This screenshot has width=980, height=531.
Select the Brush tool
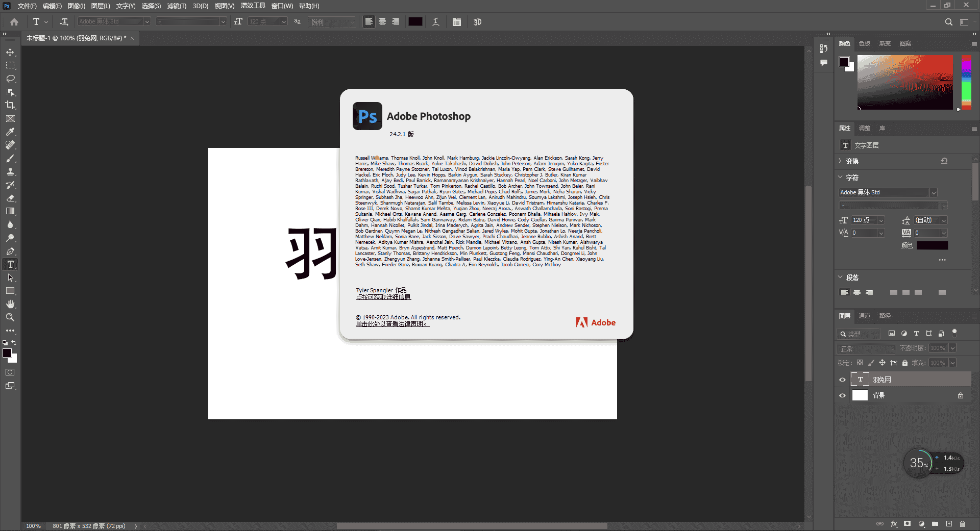[x=10, y=159]
